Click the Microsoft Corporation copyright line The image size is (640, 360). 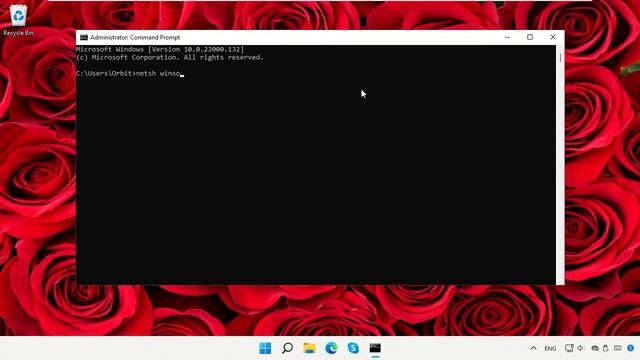coord(170,58)
